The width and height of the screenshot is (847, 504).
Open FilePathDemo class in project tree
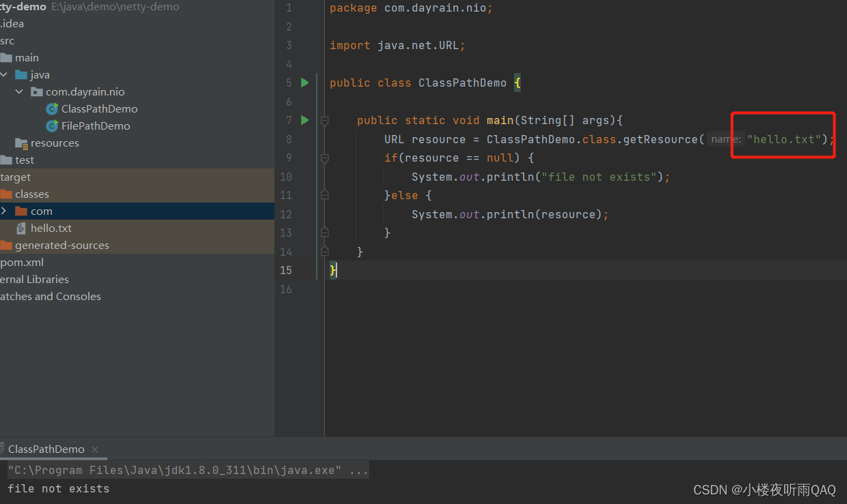point(96,126)
